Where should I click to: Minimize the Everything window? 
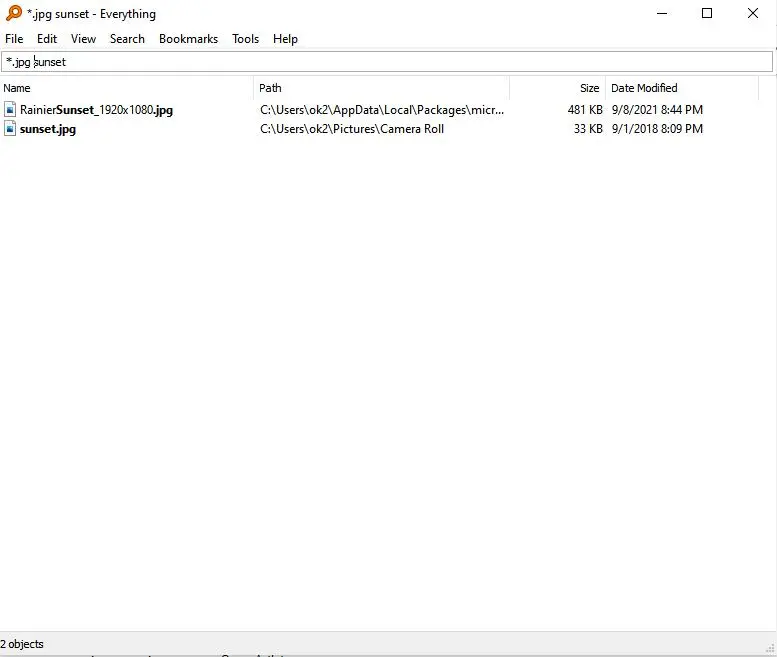[662, 13]
